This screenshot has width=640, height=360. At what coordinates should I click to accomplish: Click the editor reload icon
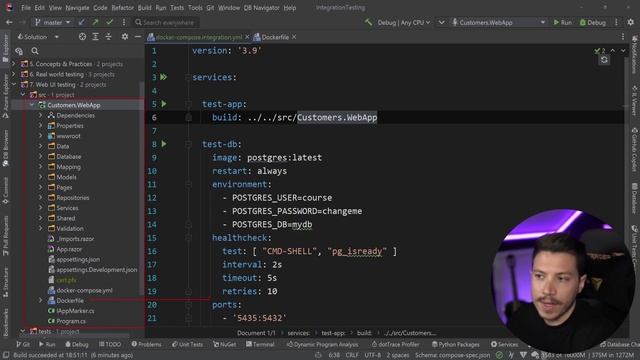point(604,60)
